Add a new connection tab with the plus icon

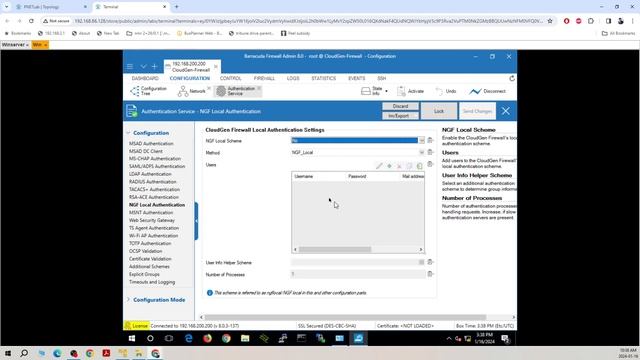(154, 66)
